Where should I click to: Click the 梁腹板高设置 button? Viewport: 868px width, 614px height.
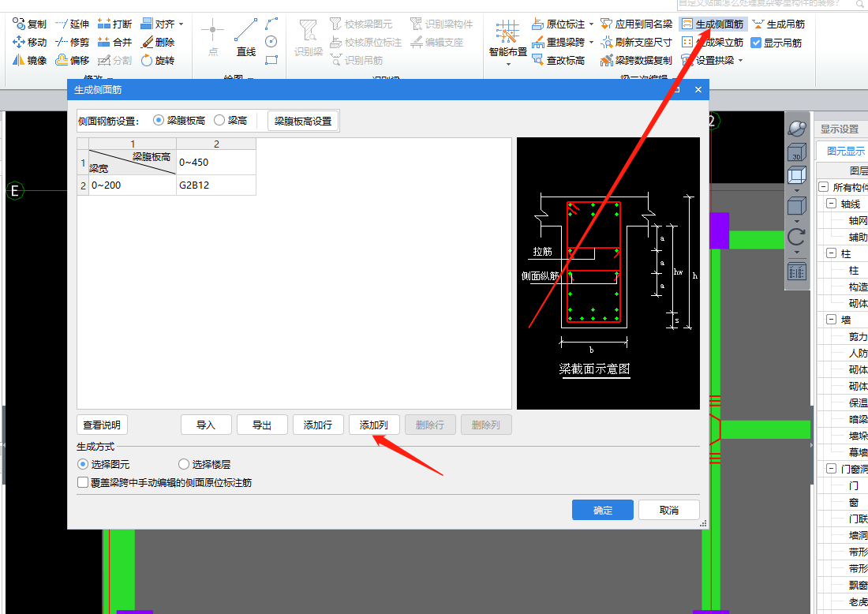pos(303,121)
